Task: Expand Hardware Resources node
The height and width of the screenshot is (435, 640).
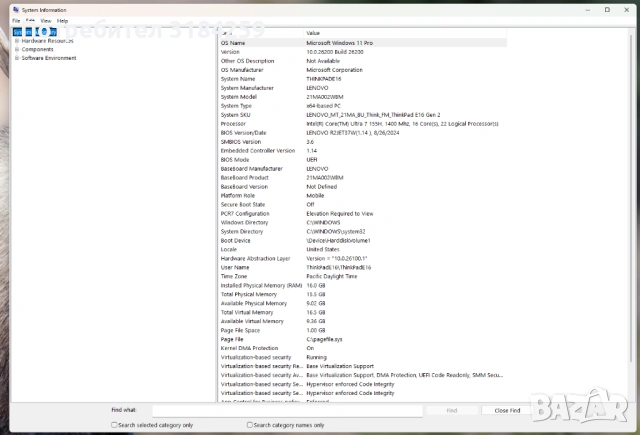Action: click(x=17, y=41)
